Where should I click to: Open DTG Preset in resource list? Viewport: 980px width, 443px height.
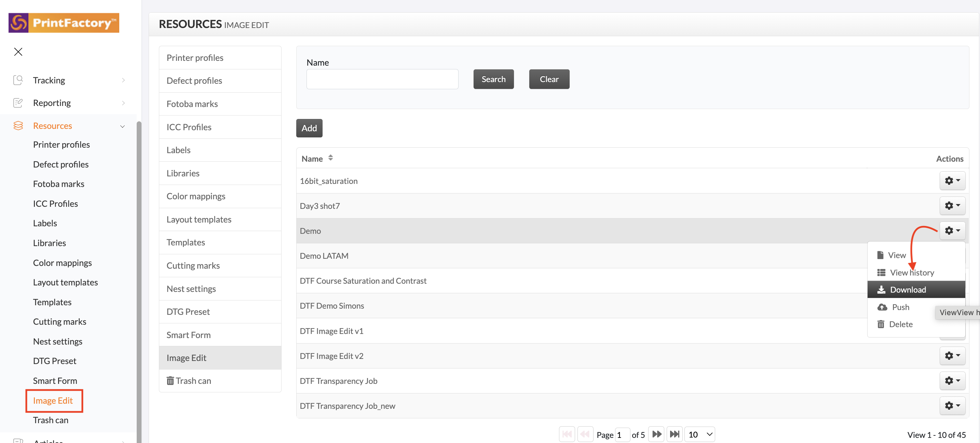click(220, 312)
